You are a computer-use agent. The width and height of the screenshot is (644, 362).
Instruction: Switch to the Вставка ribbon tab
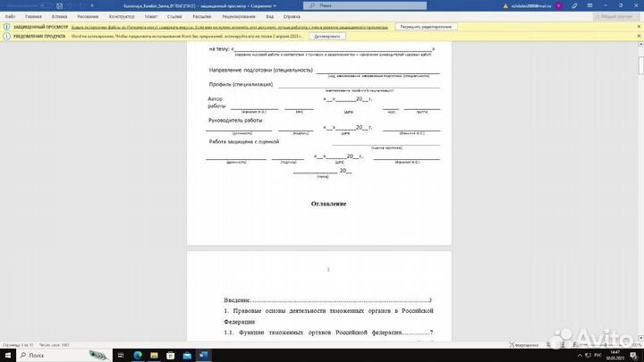59,16
